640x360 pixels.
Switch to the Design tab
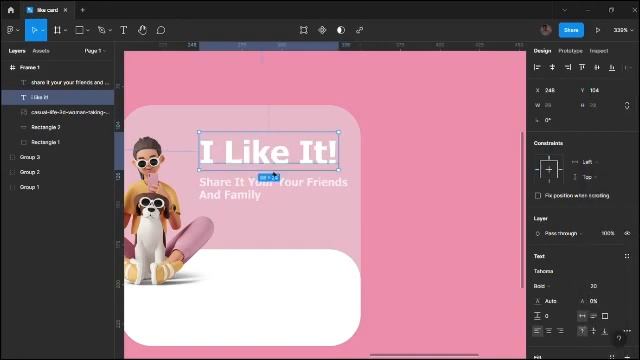(542, 51)
